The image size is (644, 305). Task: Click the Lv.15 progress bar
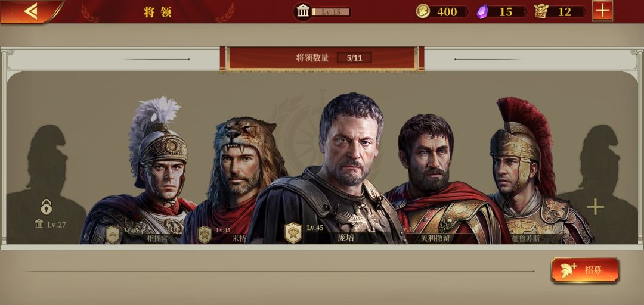331,12
